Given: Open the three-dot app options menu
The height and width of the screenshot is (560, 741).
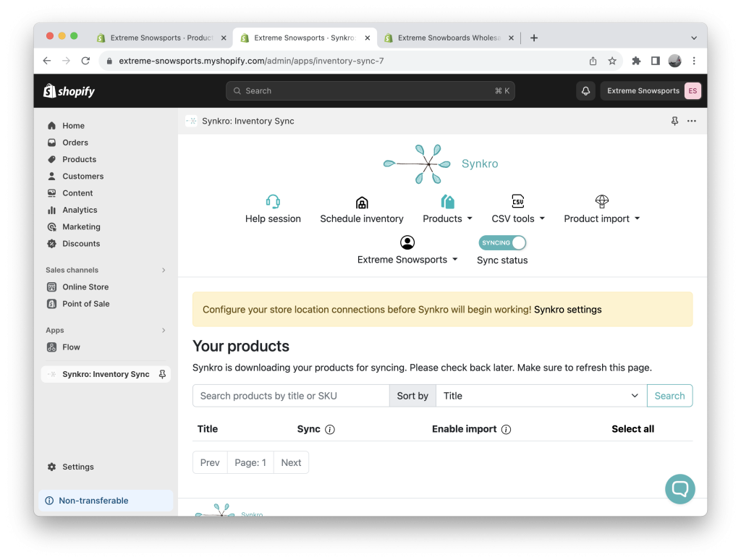Looking at the screenshot, I should coord(691,121).
